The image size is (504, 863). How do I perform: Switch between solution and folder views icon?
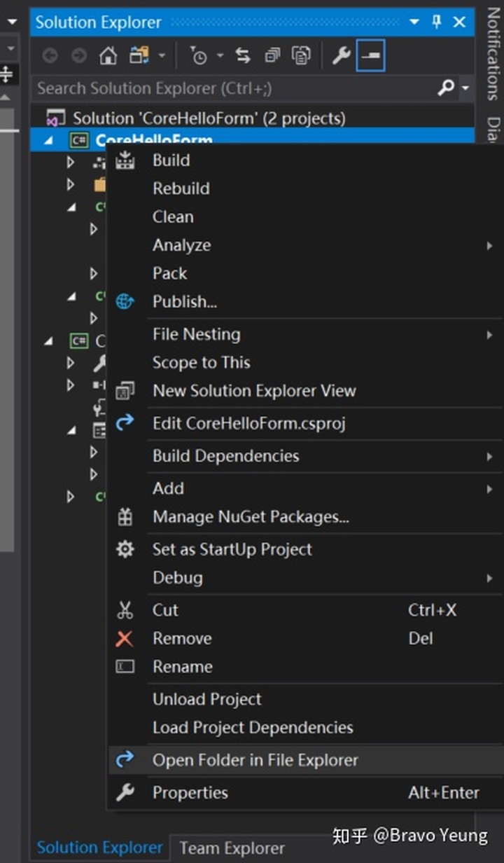139,56
